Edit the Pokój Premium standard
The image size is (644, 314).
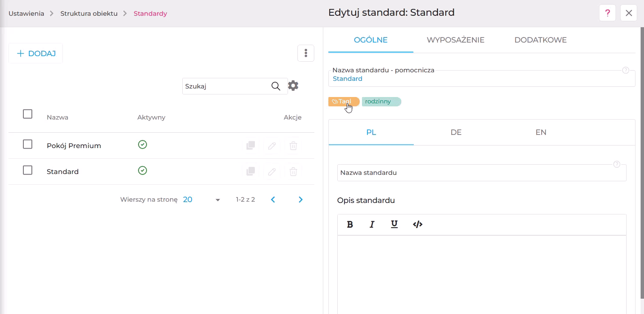(272, 146)
